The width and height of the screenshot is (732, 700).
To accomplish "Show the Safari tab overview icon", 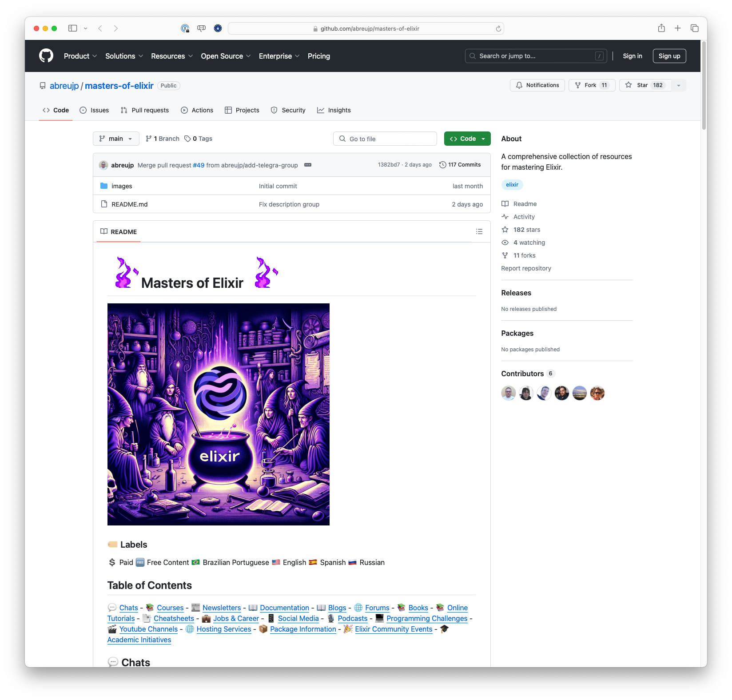I will point(695,28).
